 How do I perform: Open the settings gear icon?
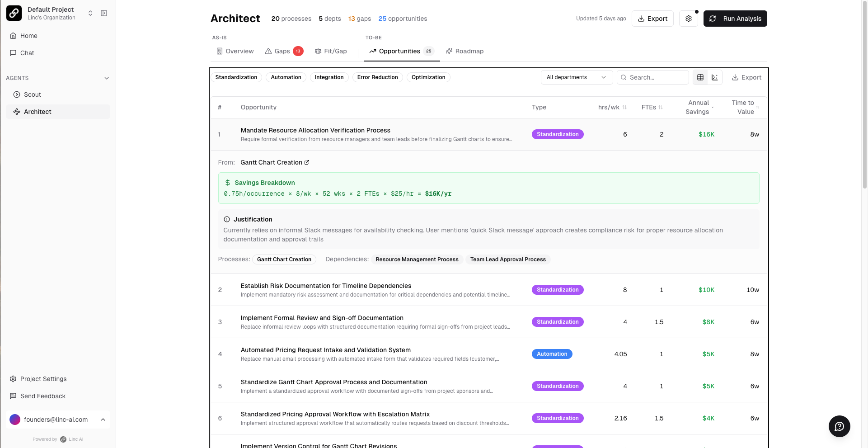[x=689, y=19]
